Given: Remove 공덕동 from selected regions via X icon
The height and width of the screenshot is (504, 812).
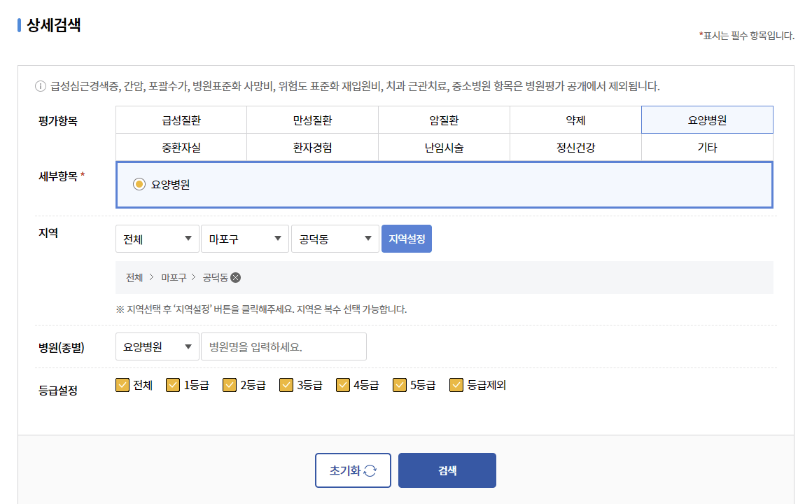Looking at the screenshot, I should pos(235,278).
